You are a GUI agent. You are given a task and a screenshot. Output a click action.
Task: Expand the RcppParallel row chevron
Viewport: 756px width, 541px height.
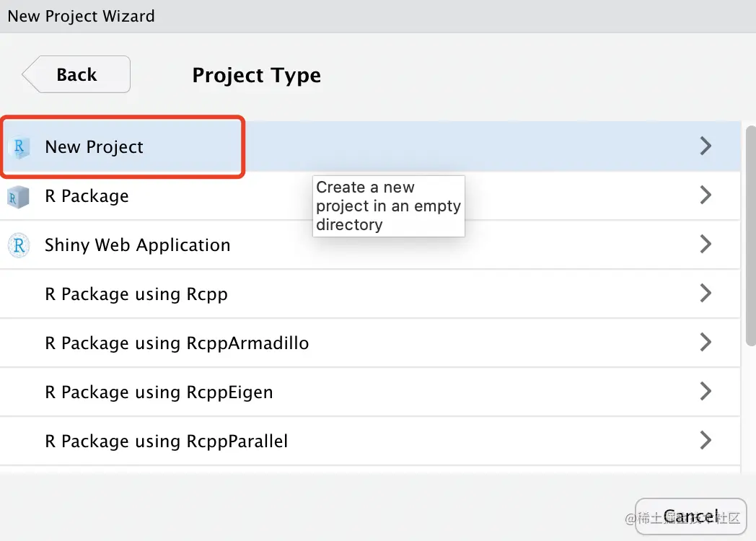(706, 441)
